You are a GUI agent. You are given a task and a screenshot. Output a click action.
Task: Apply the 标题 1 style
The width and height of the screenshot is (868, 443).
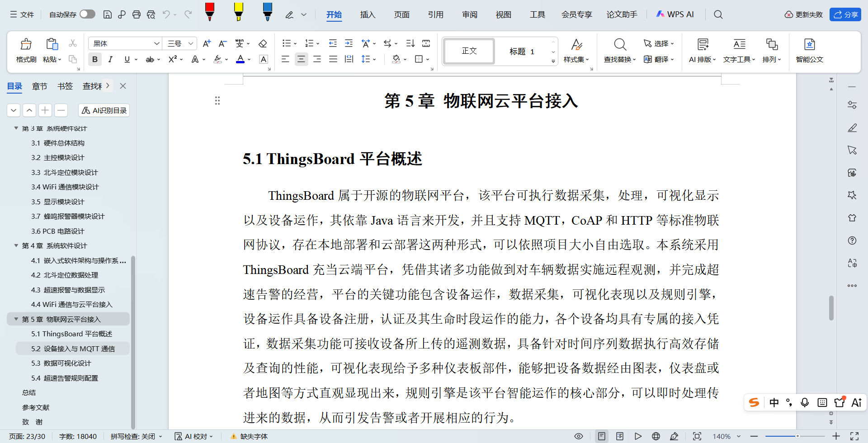(522, 51)
